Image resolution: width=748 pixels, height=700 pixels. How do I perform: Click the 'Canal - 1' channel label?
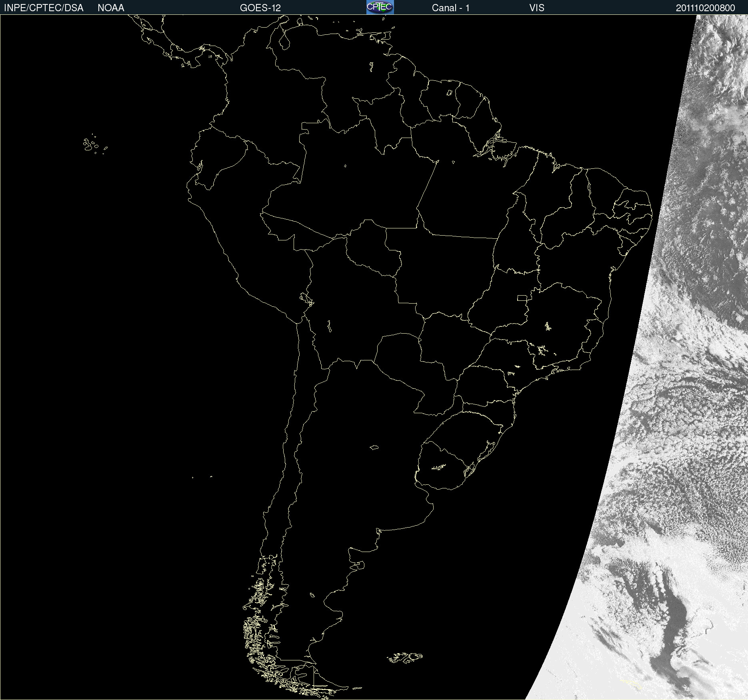(451, 8)
